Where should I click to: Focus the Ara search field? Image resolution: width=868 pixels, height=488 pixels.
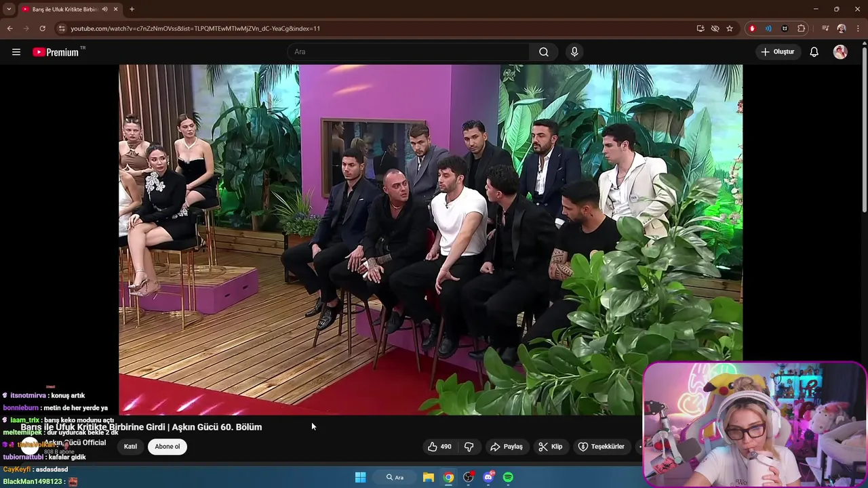(409, 52)
